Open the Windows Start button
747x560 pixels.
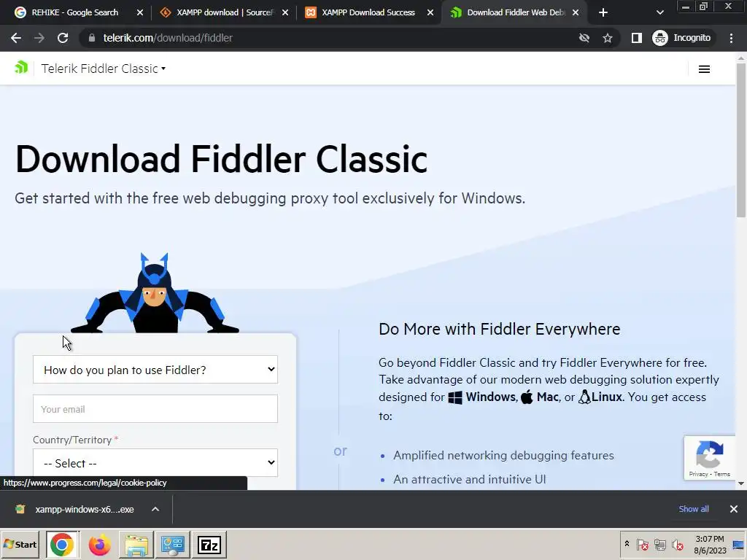coord(20,544)
